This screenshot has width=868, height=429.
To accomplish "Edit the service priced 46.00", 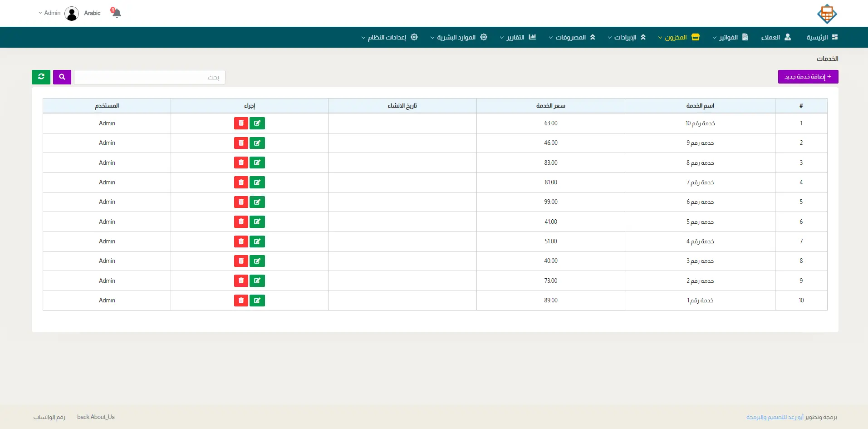I will 257,143.
